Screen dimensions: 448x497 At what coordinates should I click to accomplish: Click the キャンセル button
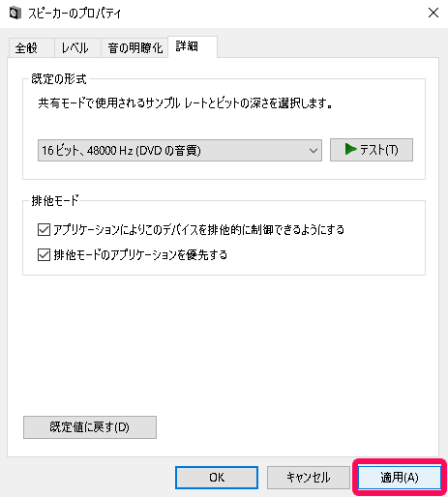[x=309, y=478]
